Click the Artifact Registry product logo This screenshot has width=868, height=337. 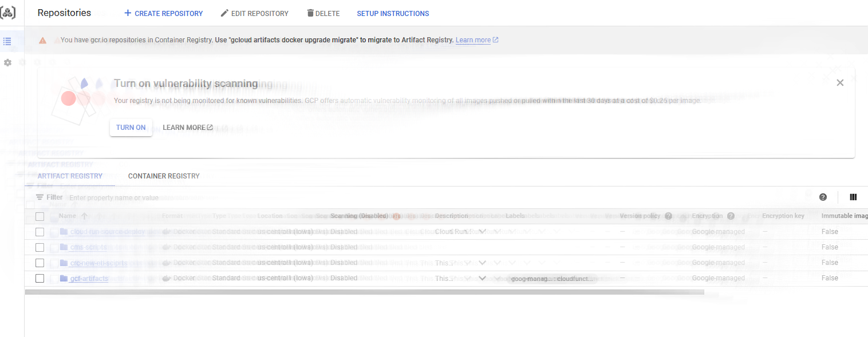click(x=7, y=13)
